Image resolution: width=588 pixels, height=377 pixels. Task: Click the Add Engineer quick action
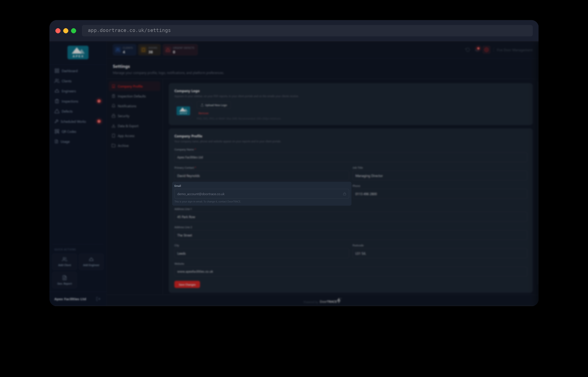tap(91, 262)
